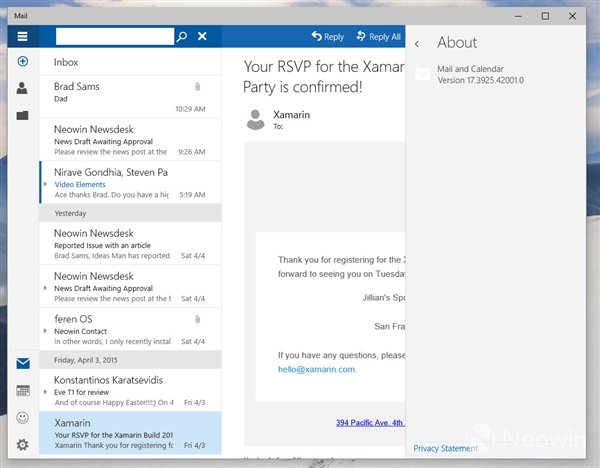Viewport: 600px width, 468px height.
Task: Open the hamburger navigation menu
Action: 22,37
